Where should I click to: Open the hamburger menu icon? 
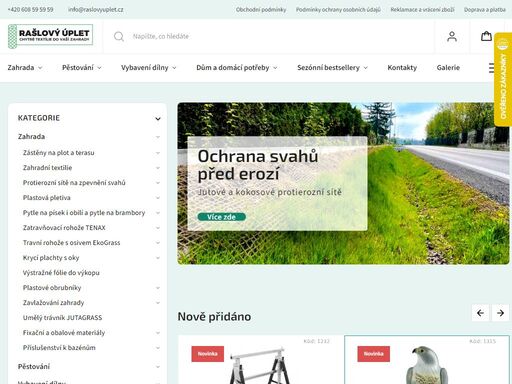coord(492,68)
